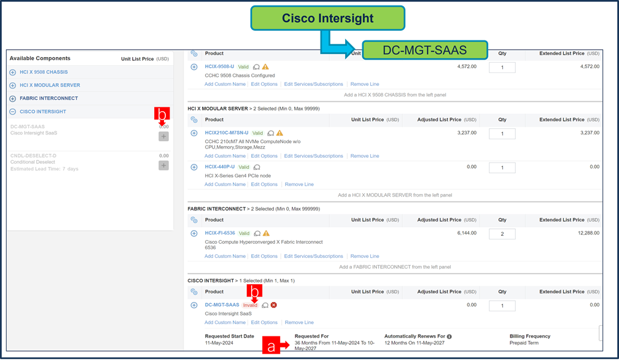This screenshot has width=619, height=364.
Task: Edit Options for HCIX-FI-6536
Action: click(264, 256)
